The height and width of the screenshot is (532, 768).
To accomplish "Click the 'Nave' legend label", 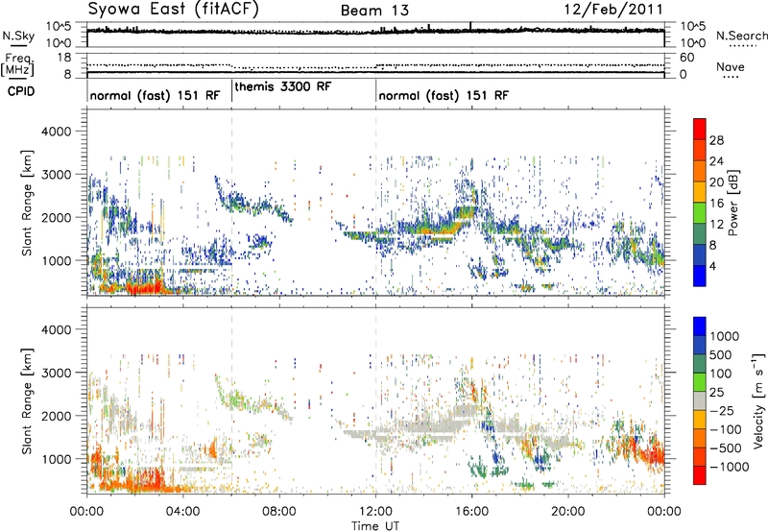I will click(731, 67).
